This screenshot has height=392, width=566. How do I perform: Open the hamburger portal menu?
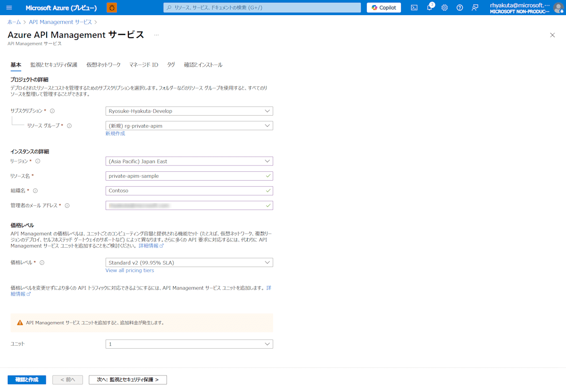point(9,8)
